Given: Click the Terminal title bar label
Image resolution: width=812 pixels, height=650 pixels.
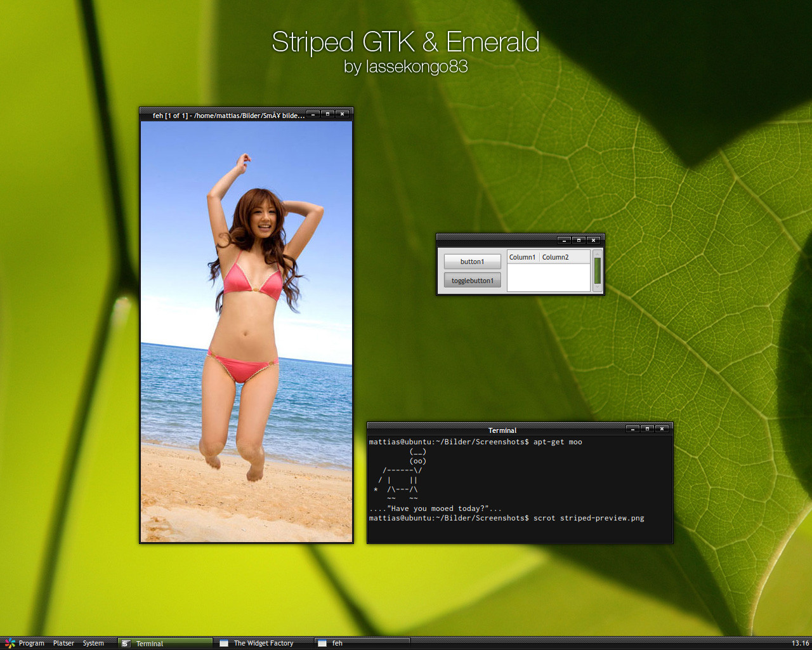Looking at the screenshot, I should [x=502, y=430].
